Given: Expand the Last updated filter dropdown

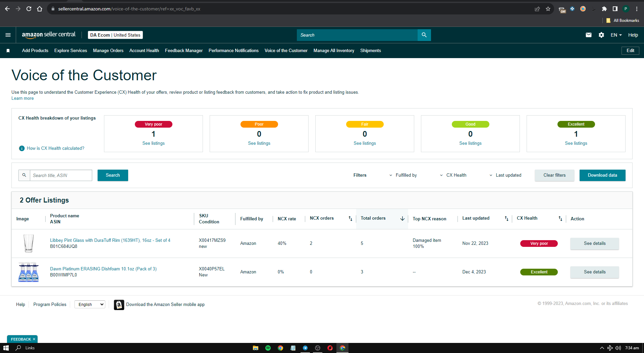Looking at the screenshot, I should pyautogui.click(x=505, y=175).
